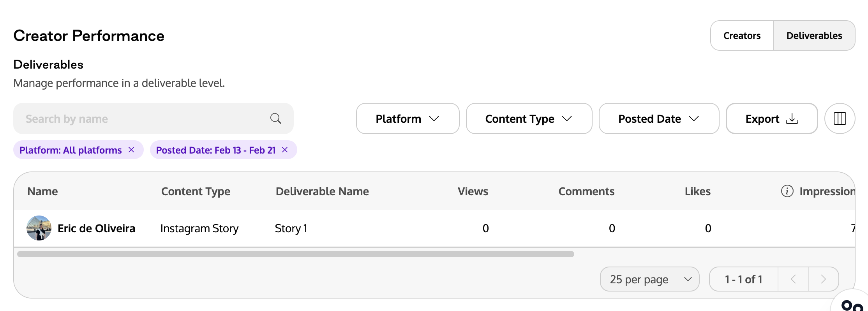This screenshot has width=868, height=311.
Task: Click the 1 - 1 of 1 page indicator
Action: click(x=743, y=279)
